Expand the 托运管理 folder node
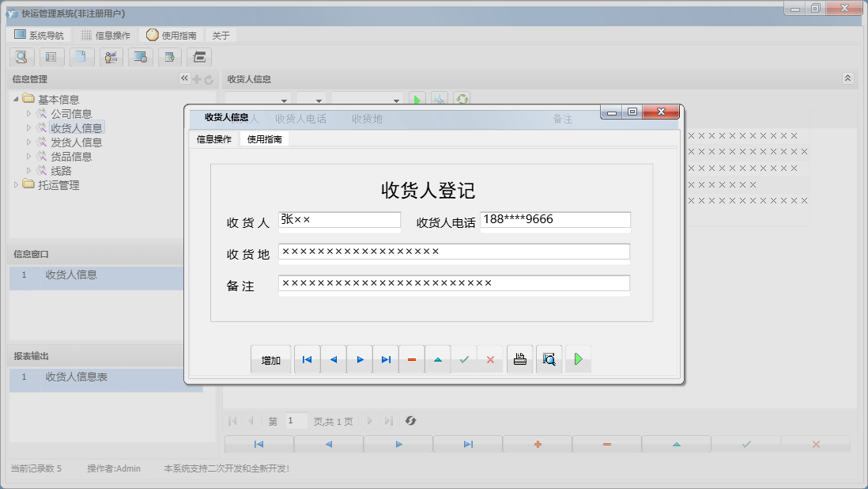This screenshot has width=868, height=489. [16, 185]
